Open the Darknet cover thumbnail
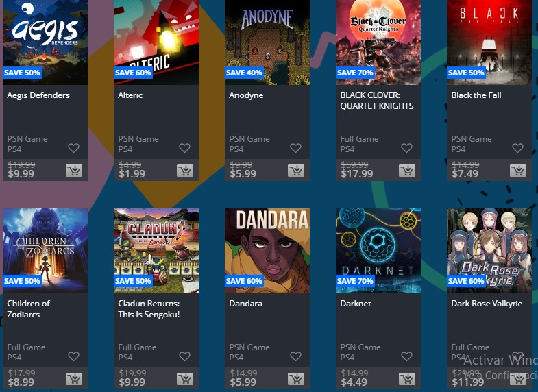Image resolution: width=538 pixels, height=392 pixels. pyautogui.click(x=378, y=251)
